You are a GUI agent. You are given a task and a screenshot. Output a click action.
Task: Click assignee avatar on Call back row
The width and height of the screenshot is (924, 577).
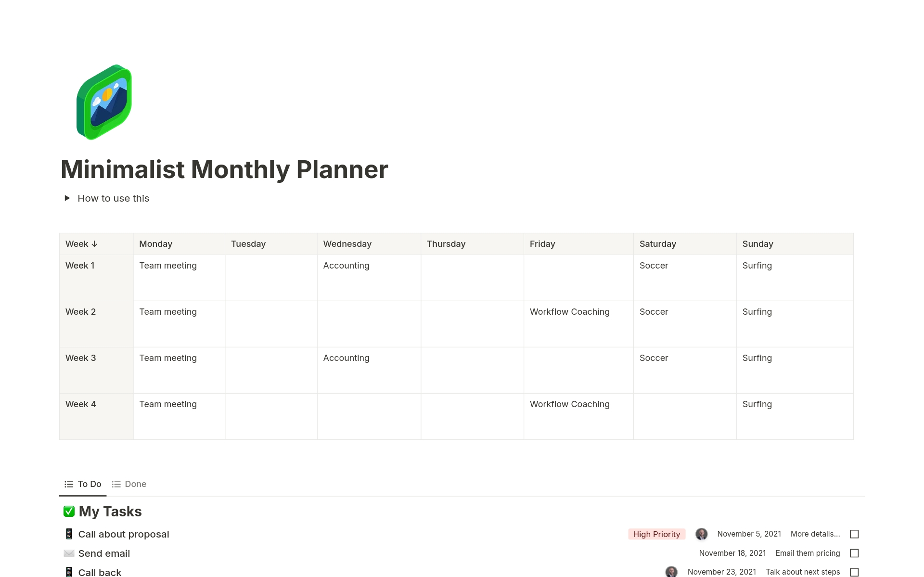point(671,572)
